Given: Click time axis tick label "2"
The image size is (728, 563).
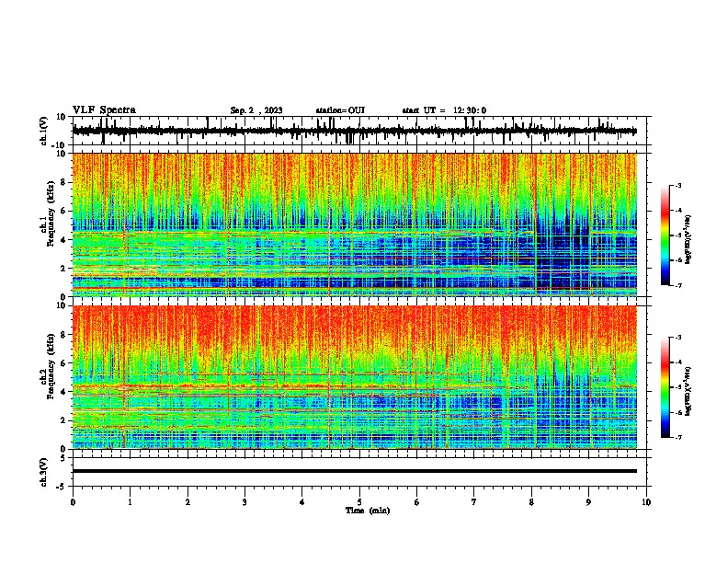Looking at the screenshot, I should tap(188, 502).
